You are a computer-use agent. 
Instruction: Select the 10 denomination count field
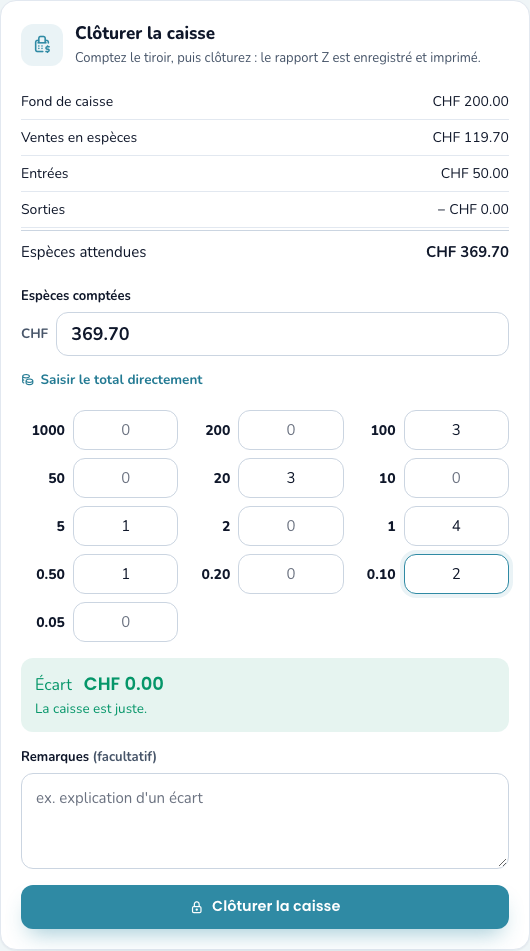point(457,478)
